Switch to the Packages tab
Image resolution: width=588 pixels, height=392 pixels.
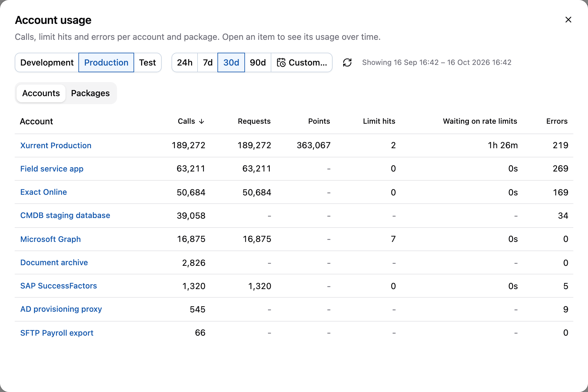click(90, 93)
